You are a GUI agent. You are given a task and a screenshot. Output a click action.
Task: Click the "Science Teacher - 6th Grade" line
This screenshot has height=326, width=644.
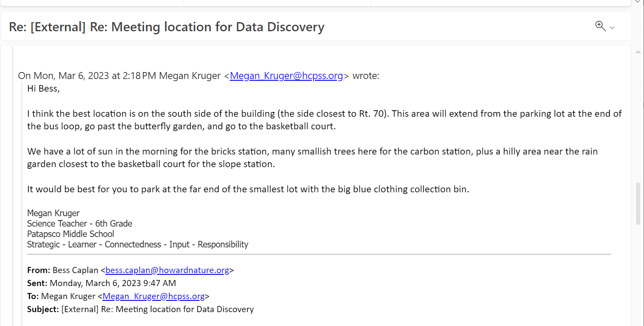tap(80, 224)
